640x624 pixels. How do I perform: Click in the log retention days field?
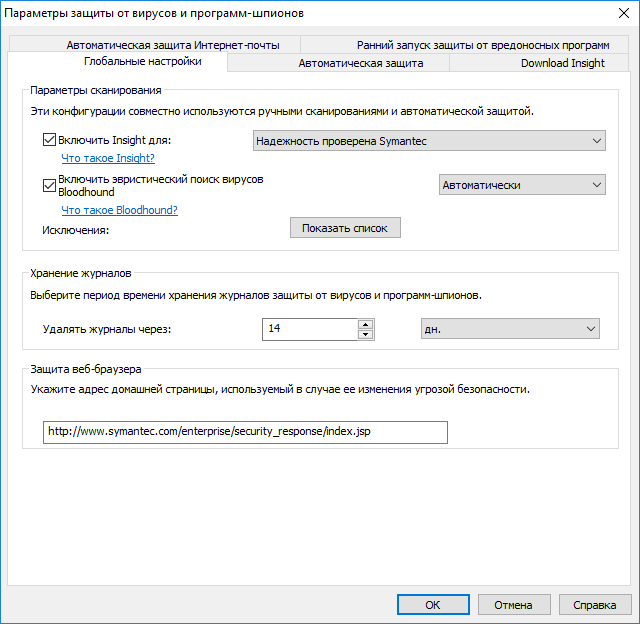tap(309, 329)
